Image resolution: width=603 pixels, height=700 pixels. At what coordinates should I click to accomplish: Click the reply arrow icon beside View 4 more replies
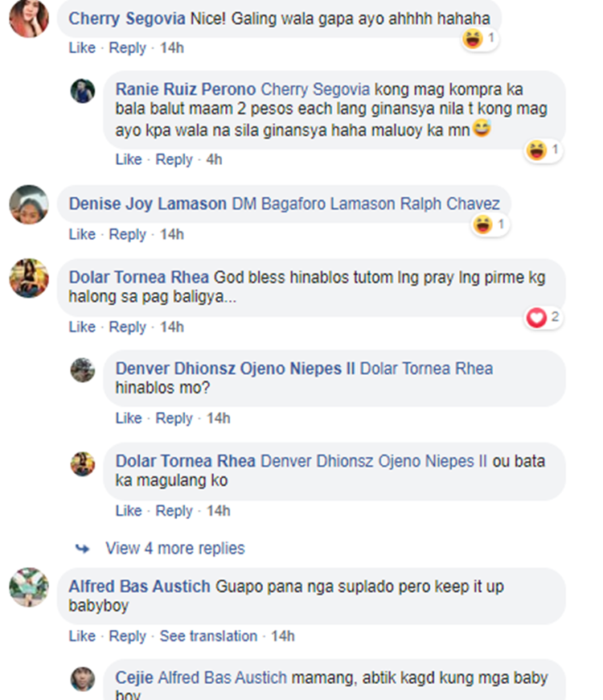pyautogui.click(x=82, y=548)
